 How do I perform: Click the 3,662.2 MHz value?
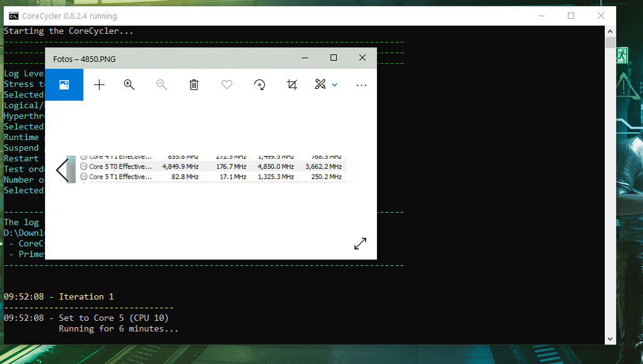pos(324,166)
